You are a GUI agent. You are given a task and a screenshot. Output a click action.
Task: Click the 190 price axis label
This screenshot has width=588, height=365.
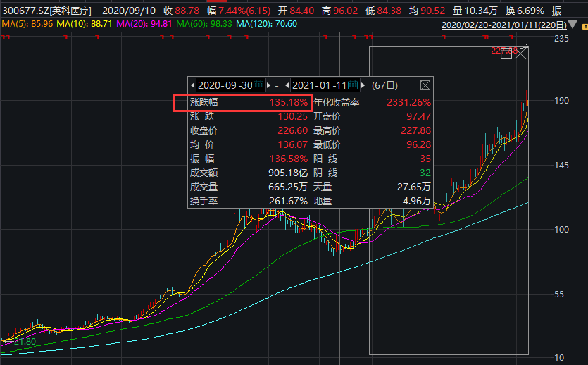(561, 101)
